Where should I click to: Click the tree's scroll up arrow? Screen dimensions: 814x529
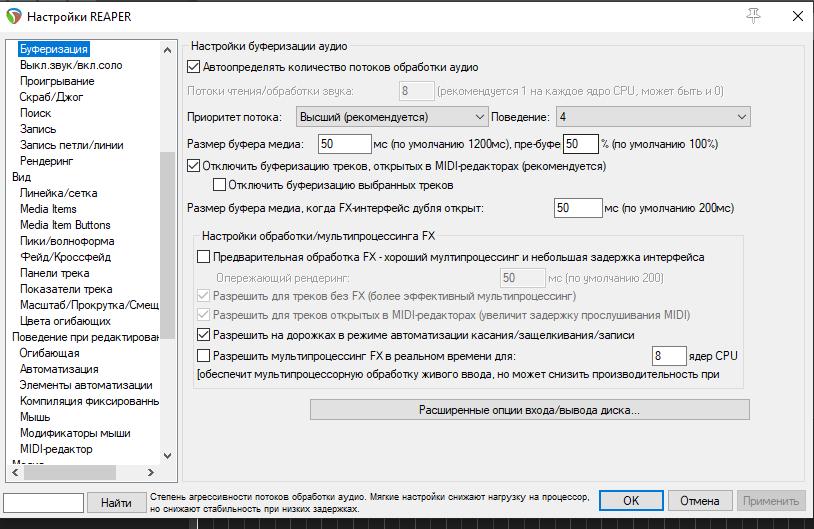[167, 50]
